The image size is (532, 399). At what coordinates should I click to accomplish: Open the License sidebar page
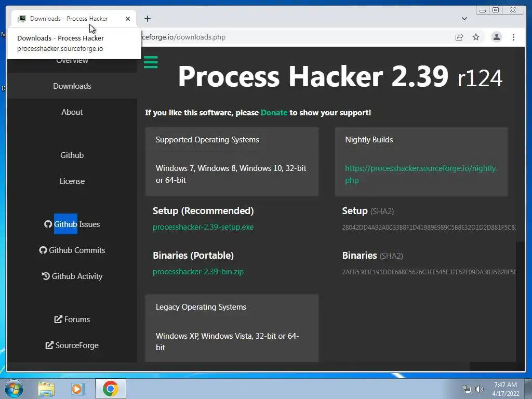tap(72, 181)
